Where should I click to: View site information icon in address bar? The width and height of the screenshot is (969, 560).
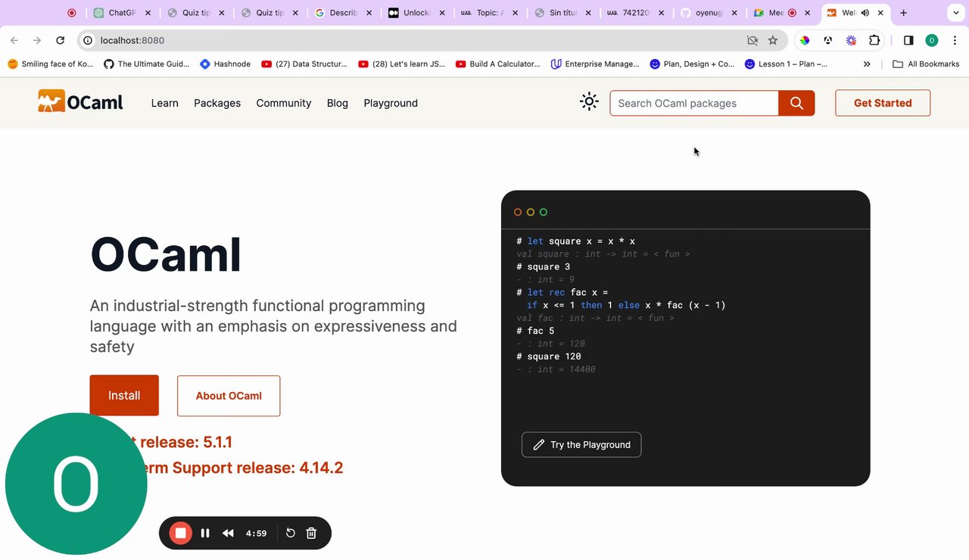(88, 40)
